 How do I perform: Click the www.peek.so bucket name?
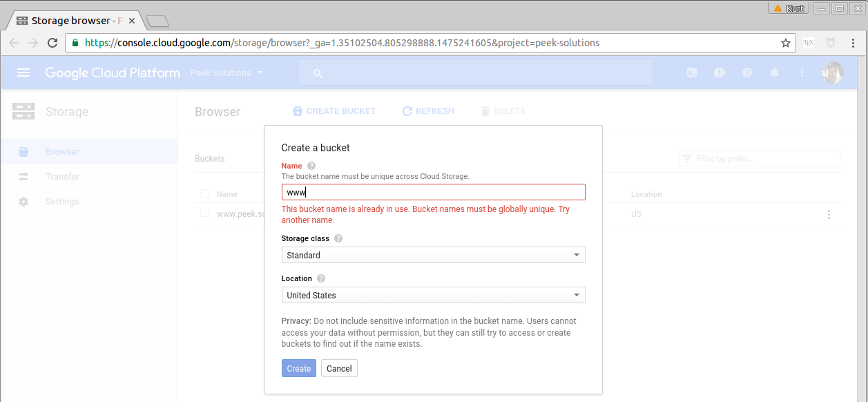tap(241, 214)
